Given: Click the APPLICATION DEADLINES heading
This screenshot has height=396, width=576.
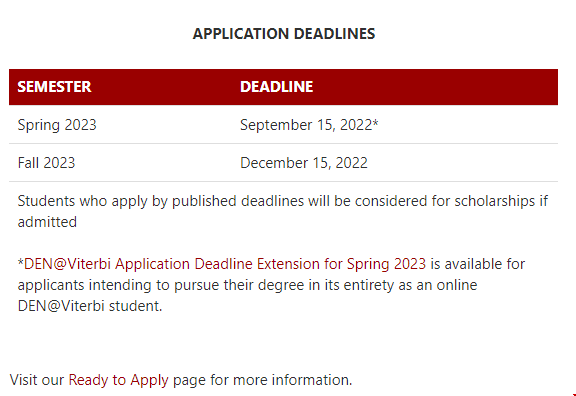Looking at the screenshot, I should tap(284, 34).
